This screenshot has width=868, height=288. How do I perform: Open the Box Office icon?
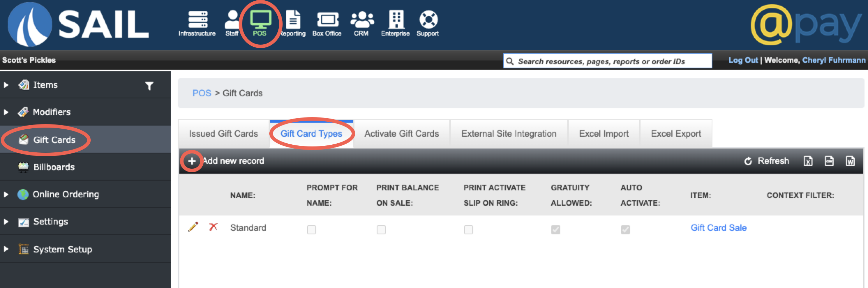(327, 20)
